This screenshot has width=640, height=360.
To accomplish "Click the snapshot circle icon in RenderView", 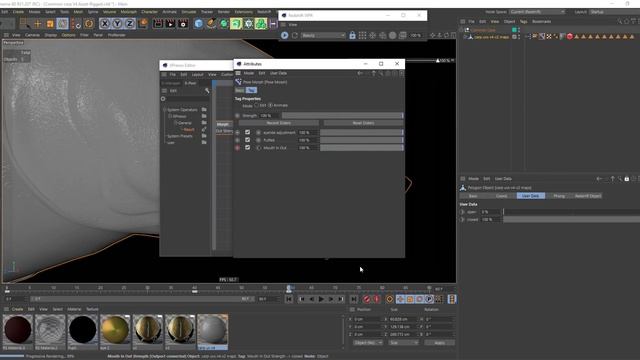I will click(x=392, y=36).
